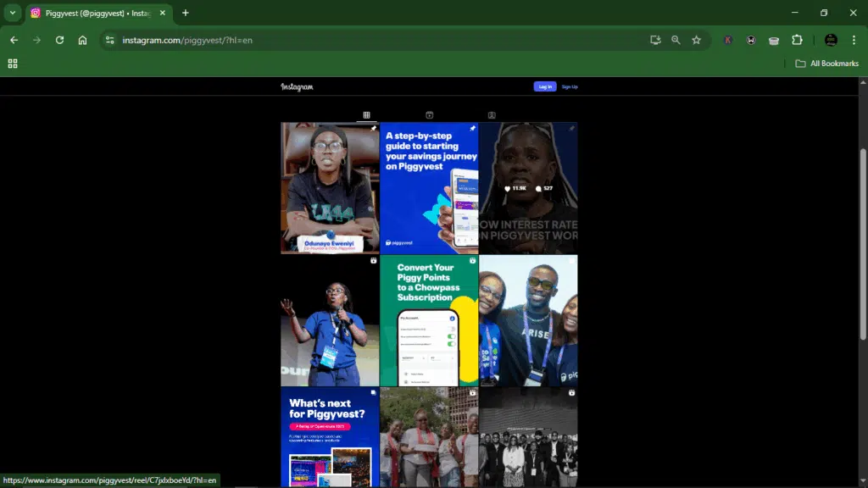This screenshot has width=868, height=488.
Task: Click the install app icon in address bar
Action: (654, 40)
